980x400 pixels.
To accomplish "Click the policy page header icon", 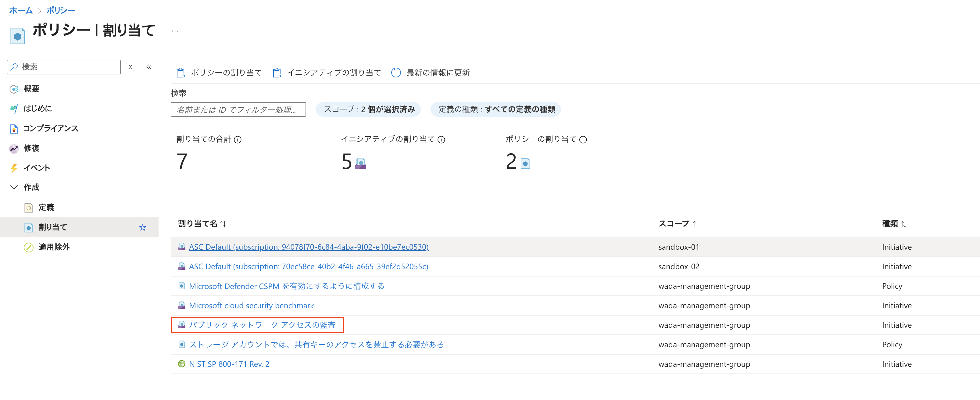I will 17,36.
